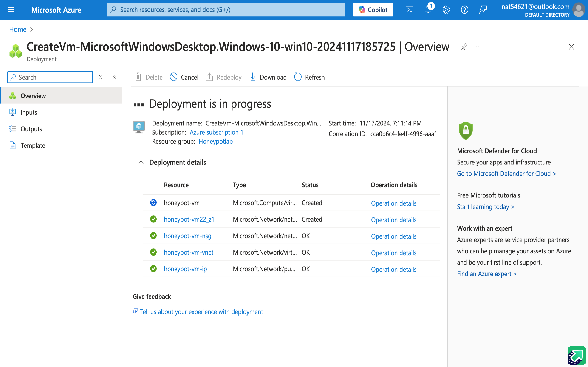Viewport: 588px width, 367px height.
Task: Open the more options ellipsis
Action: [479, 47]
